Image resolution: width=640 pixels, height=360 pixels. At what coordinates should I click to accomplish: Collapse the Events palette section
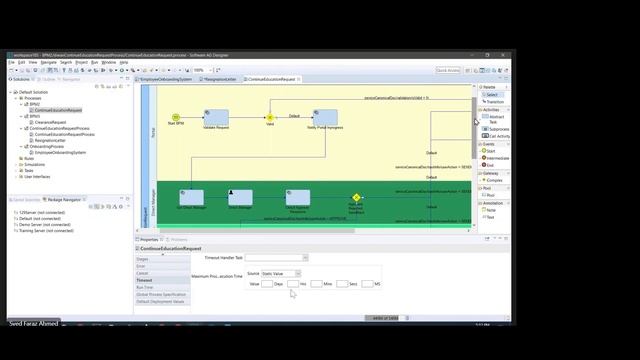[x=508, y=144]
